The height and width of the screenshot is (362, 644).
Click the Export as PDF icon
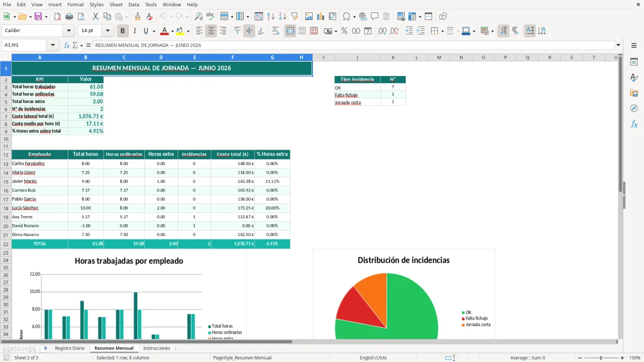(x=57, y=17)
